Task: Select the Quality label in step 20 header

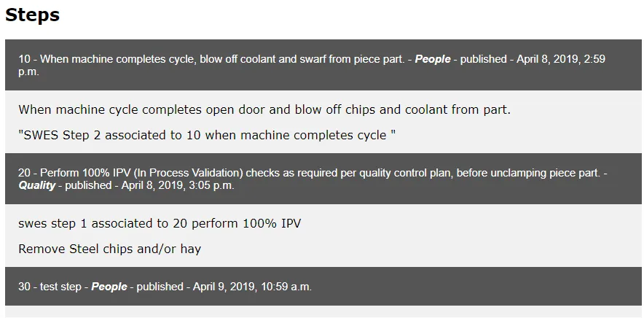Action: click(36, 185)
